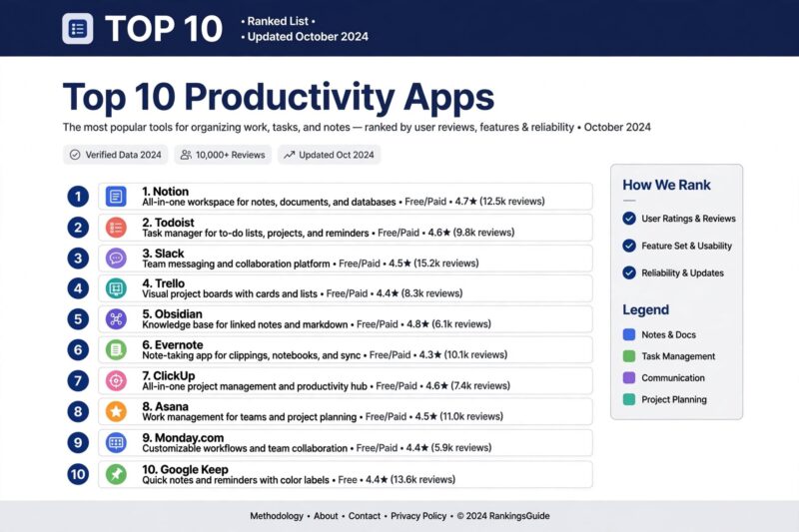Image resolution: width=799 pixels, height=532 pixels.
Task: Select the '9. Monday.com' title
Action: coord(183,438)
